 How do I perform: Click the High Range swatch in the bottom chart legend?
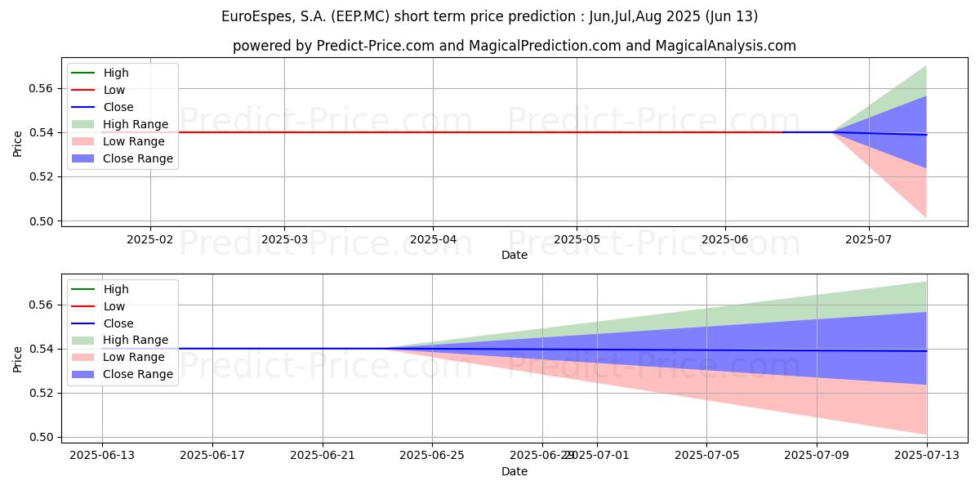coord(83,341)
